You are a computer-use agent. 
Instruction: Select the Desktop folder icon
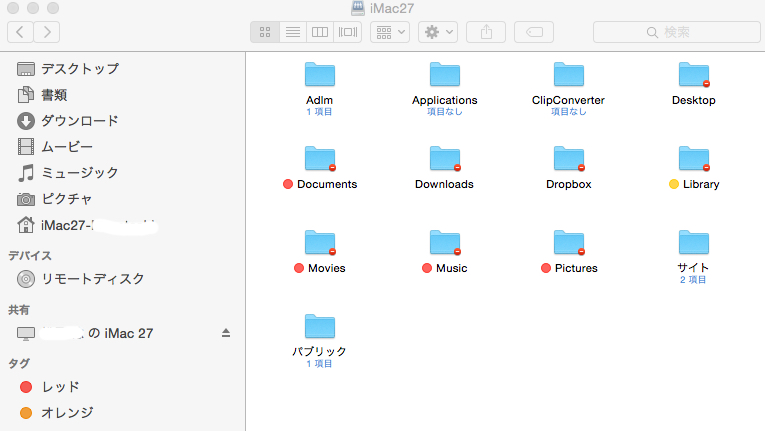pyautogui.click(x=693, y=74)
